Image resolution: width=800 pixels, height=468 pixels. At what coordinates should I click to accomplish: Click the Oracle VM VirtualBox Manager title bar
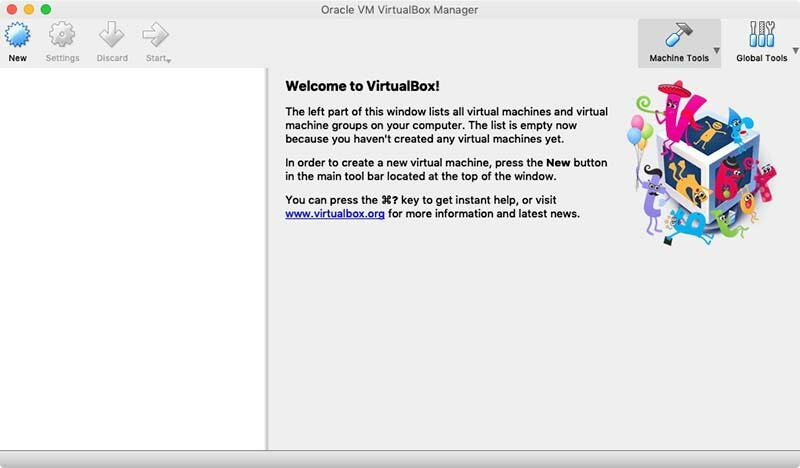[x=400, y=9]
